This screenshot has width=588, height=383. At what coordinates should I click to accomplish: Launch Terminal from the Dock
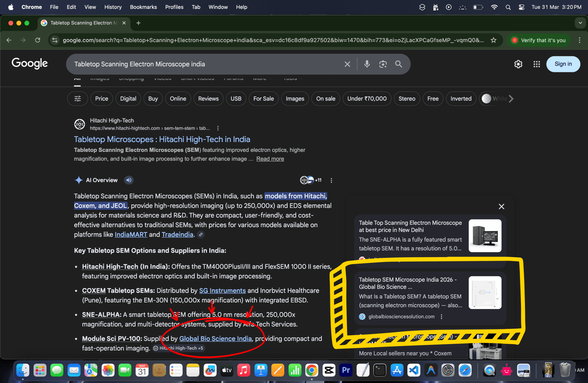point(380,370)
